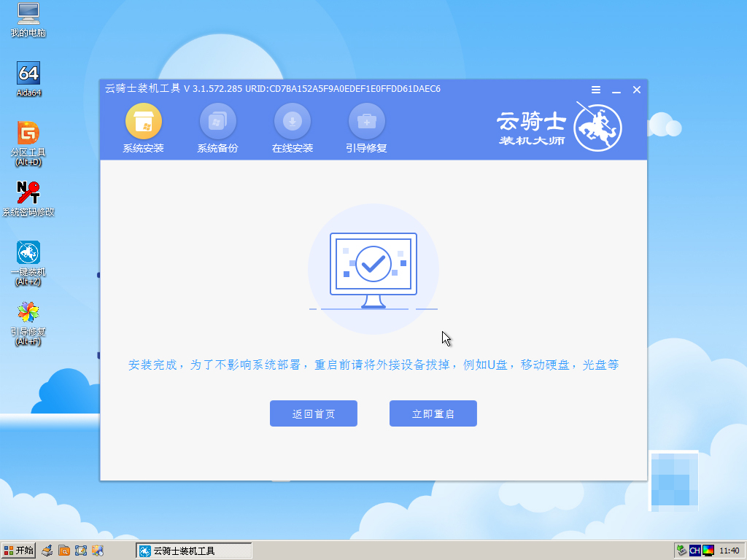Click the third quick launch icon on taskbar
Screen dimensions: 747x560
point(81,551)
